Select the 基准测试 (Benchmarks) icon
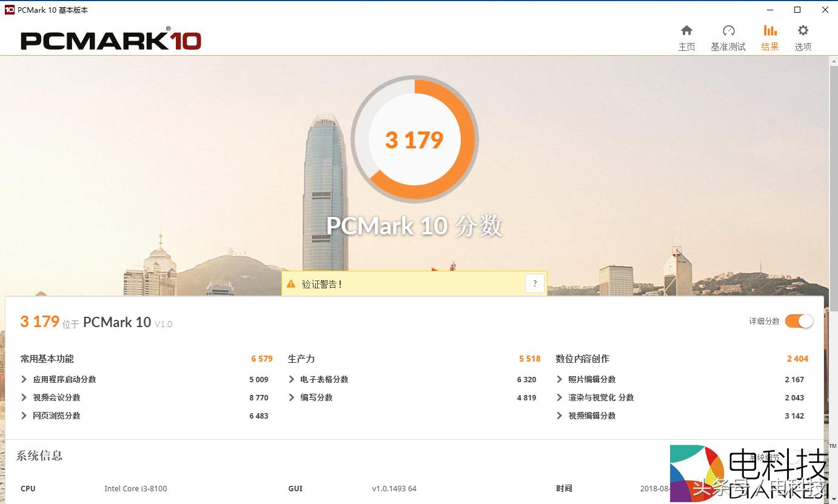The width and height of the screenshot is (838, 504). (x=728, y=35)
